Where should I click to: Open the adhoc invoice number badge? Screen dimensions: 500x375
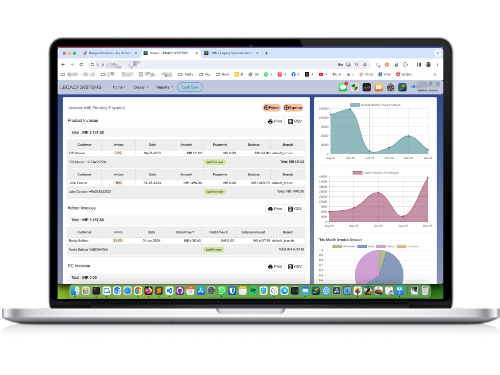coord(118,240)
